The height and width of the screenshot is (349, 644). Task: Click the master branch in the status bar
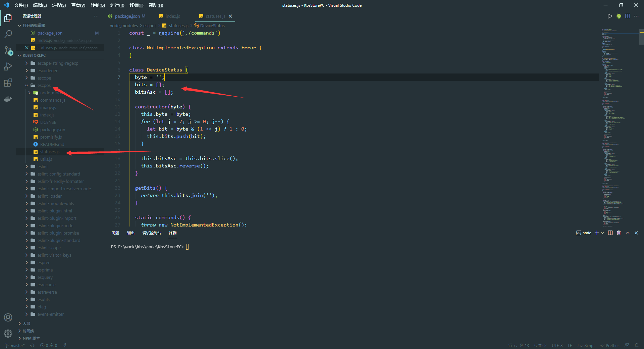(15, 345)
